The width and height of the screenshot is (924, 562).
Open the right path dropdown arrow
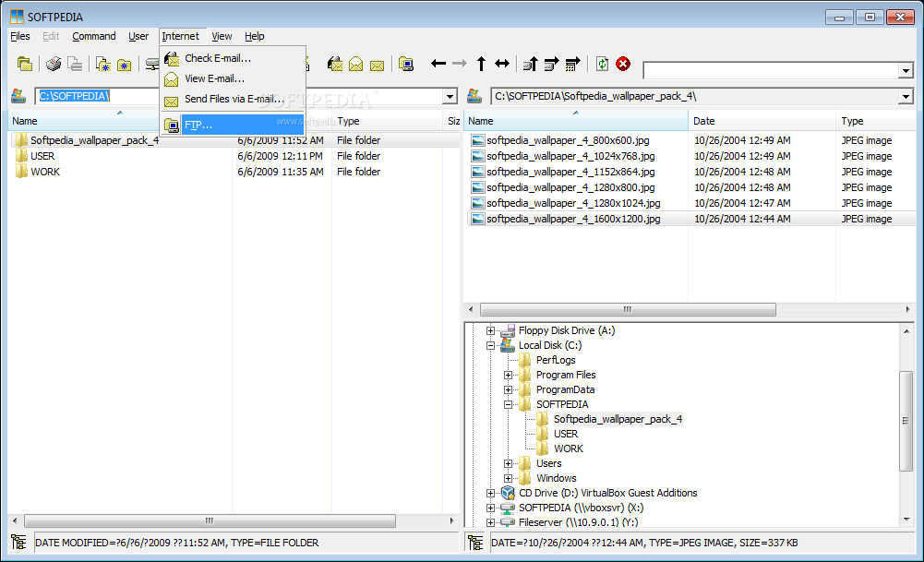tap(906, 96)
